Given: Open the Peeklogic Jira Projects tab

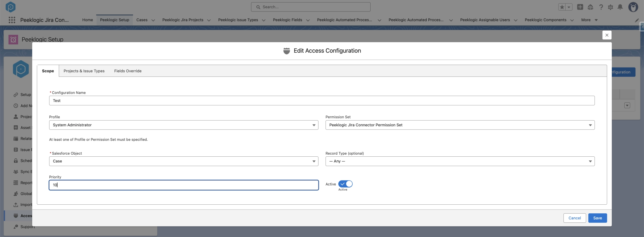Looking at the screenshot, I should (x=183, y=20).
